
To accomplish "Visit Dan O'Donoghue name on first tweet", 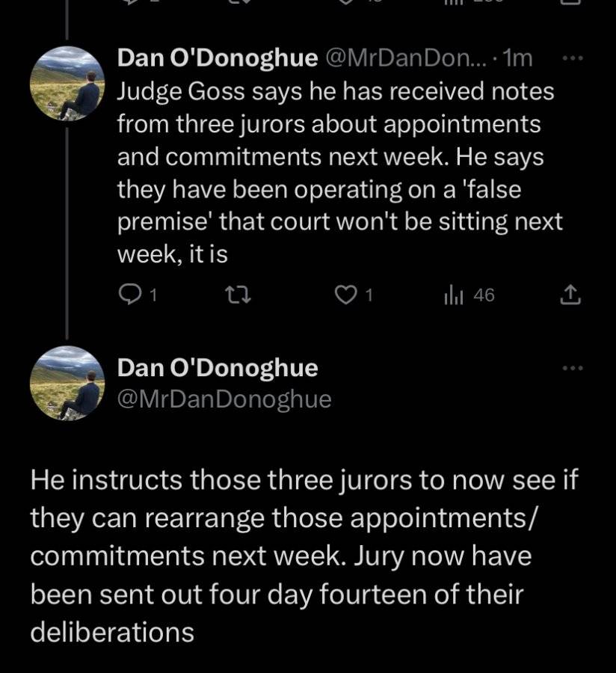I will 218,58.
